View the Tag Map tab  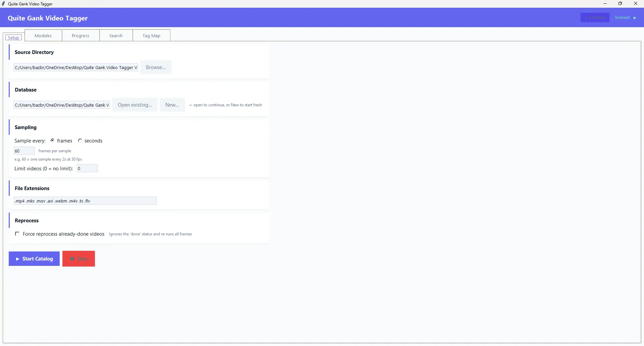[x=151, y=36]
